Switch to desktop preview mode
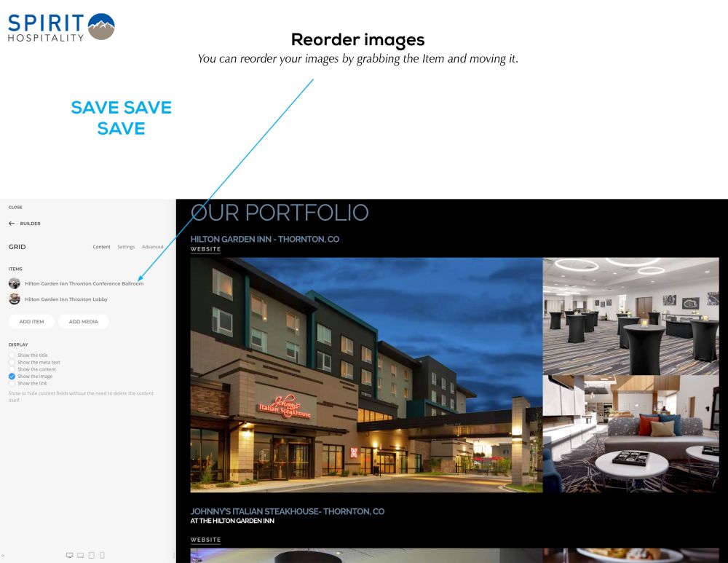Image resolution: width=728 pixels, height=563 pixels. (69, 555)
